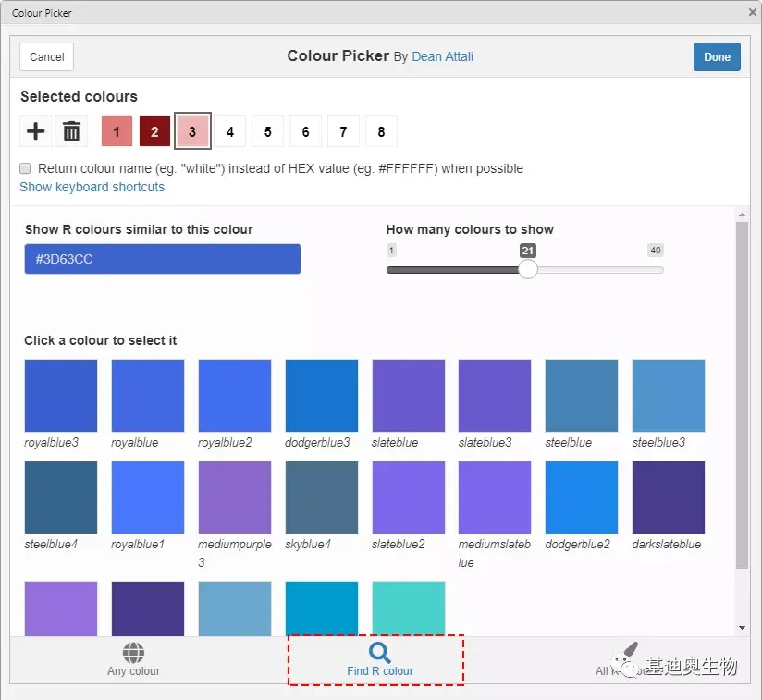Select empty colour slot 8
The image size is (762, 700).
[381, 131]
